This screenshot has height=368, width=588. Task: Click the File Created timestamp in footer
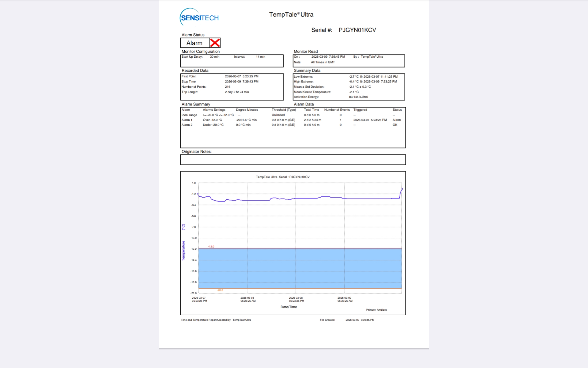point(360,320)
